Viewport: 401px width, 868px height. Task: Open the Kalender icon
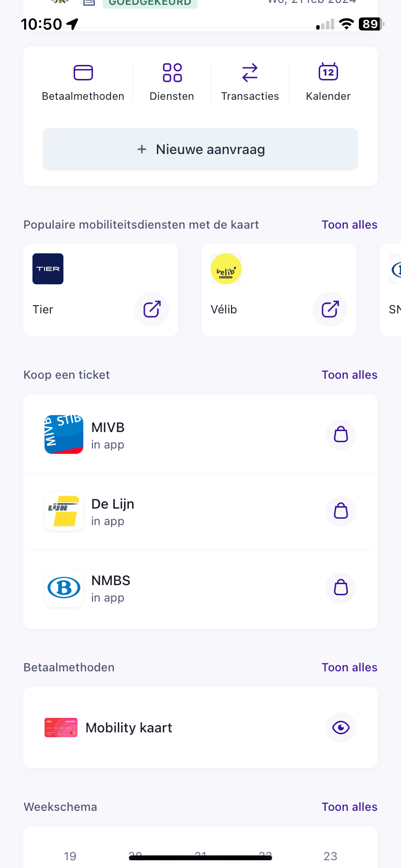328,73
